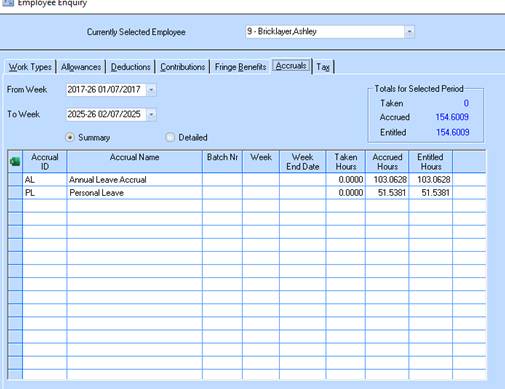The height and width of the screenshot is (389, 505).
Task: Expand the To Week dropdown arrow
Action: point(151,114)
